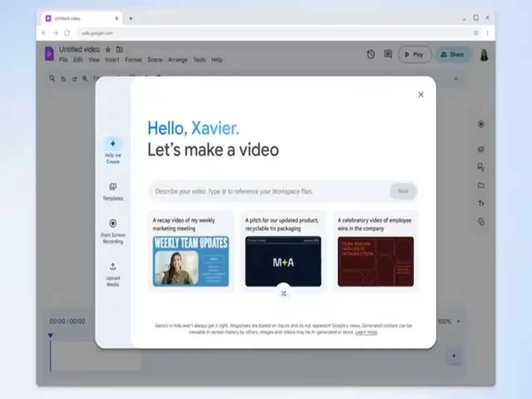Star the Untitled video document

point(108,49)
